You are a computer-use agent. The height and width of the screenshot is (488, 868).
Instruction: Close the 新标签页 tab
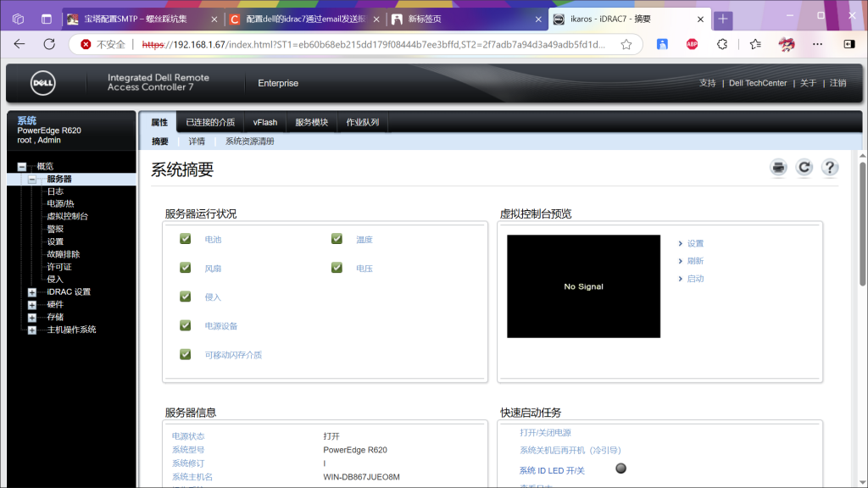538,19
